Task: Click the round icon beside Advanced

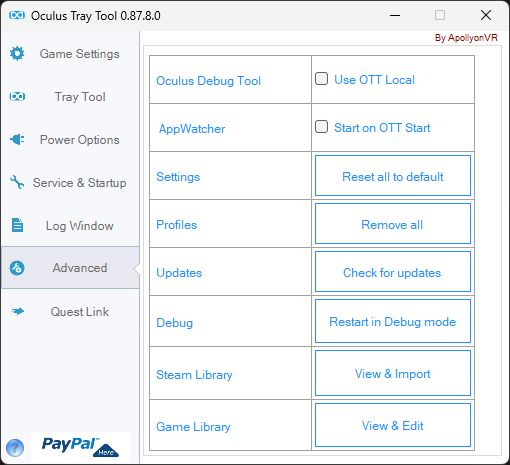Action: (17, 268)
